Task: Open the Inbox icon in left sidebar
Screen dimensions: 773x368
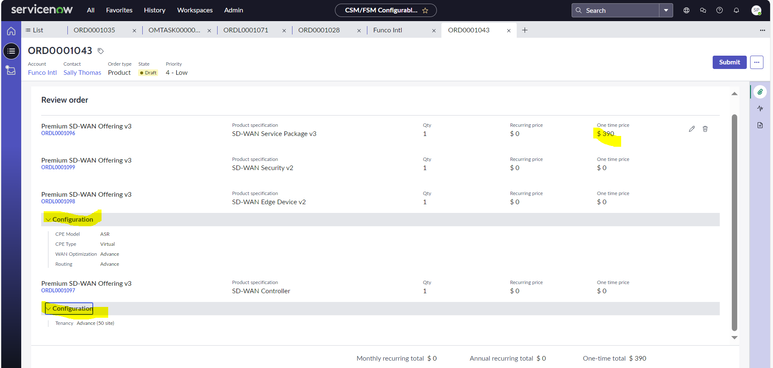Action: point(11,71)
